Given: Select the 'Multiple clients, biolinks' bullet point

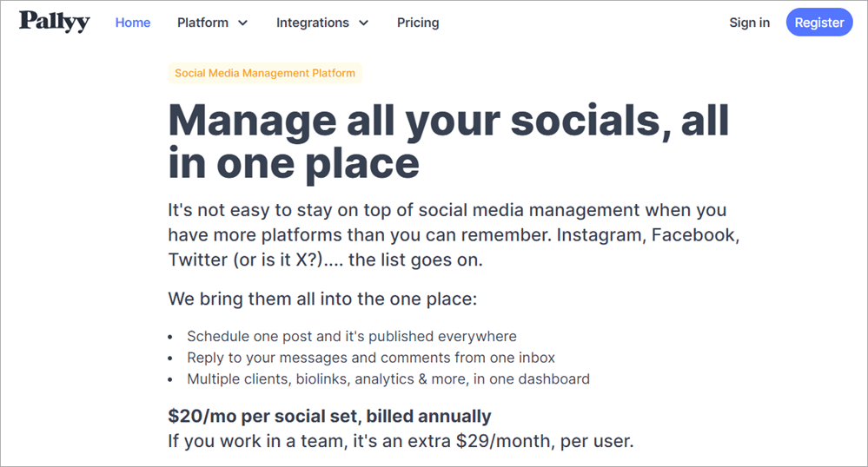Looking at the screenshot, I should tap(388, 378).
